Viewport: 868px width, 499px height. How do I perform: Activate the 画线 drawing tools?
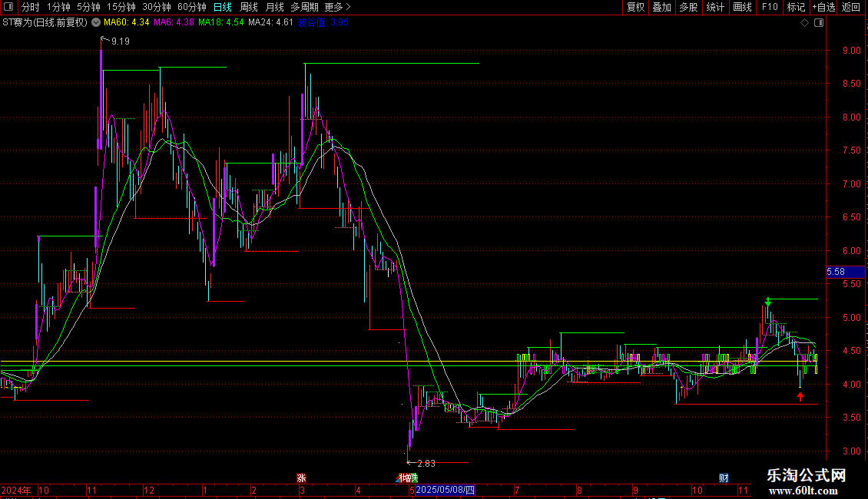click(742, 7)
